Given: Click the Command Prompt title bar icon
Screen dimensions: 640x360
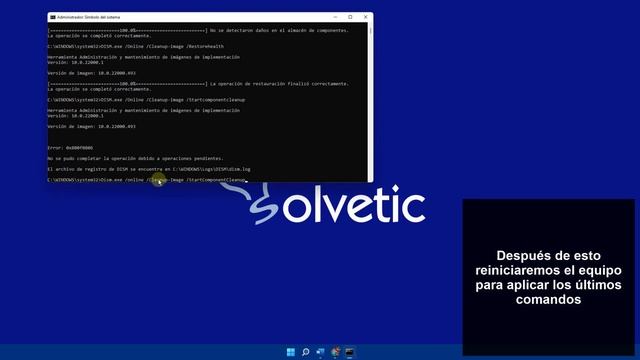Looking at the screenshot, I should pos(53,17).
